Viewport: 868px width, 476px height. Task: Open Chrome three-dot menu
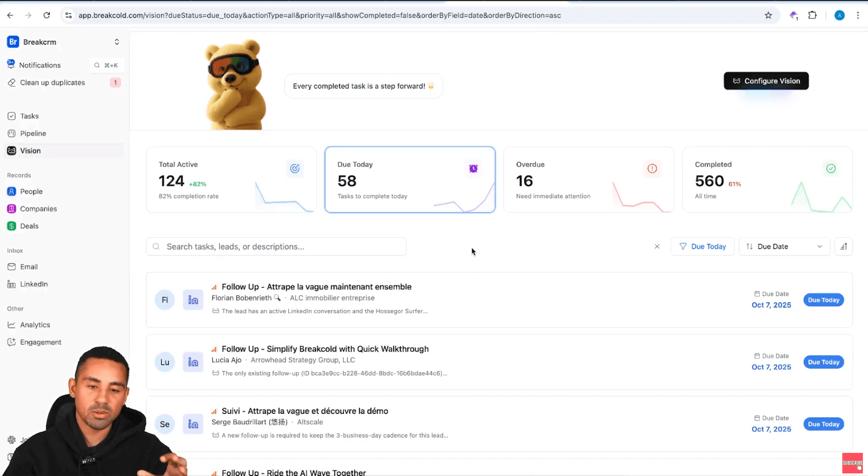pyautogui.click(x=858, y=15)
